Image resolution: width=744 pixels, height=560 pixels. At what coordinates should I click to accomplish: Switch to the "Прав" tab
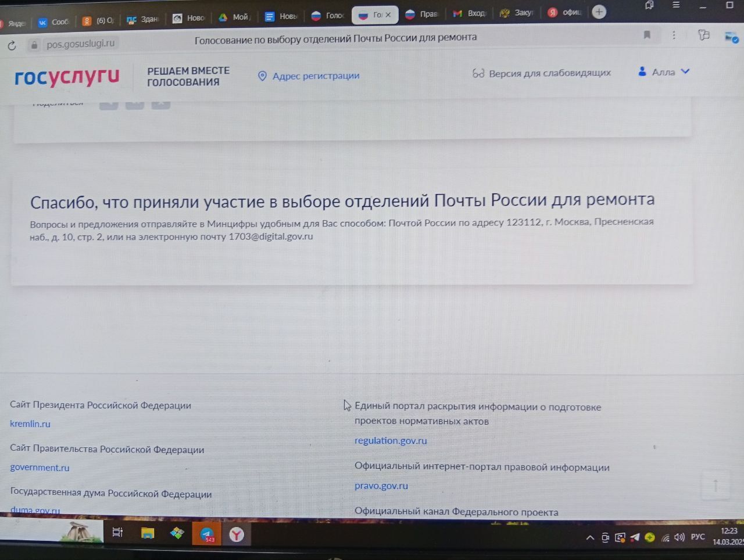click(422, 14)
